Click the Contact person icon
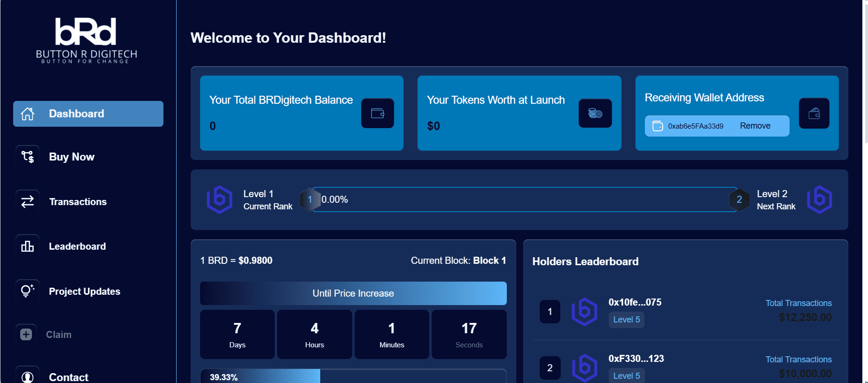 click(28, 376)
